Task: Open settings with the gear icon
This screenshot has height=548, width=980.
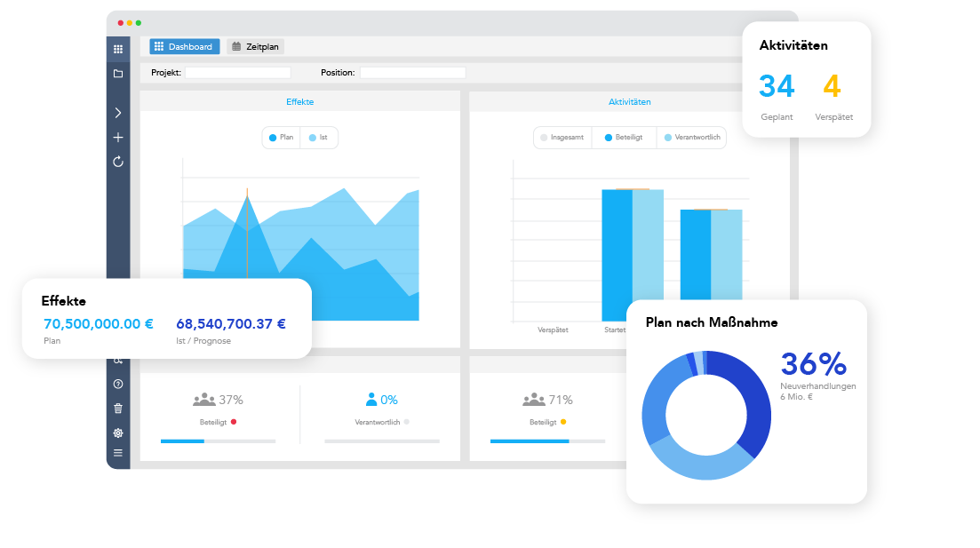Action: click(118, 433)
